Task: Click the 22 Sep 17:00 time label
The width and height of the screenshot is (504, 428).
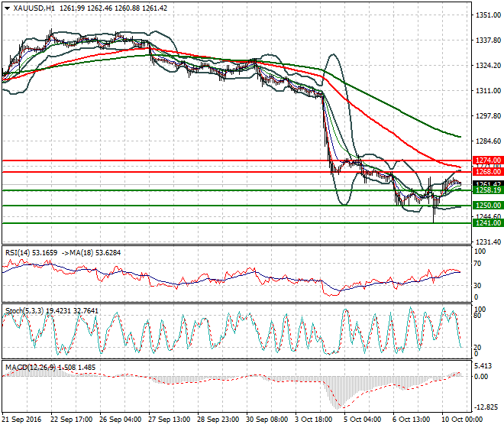Action: pyautogui.click(x=71, y=420)
